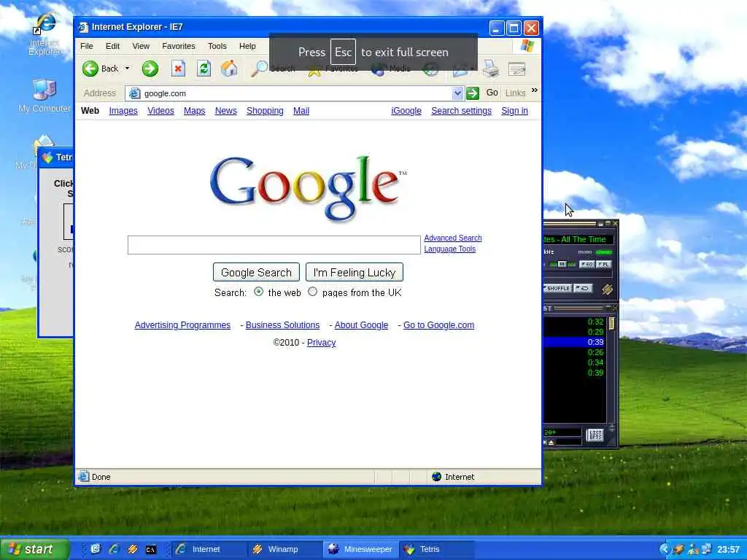The height and width of the screenshot is (560, 747).
Task: Click the green Go arrow beside address bar
Action: pos(473,93)
